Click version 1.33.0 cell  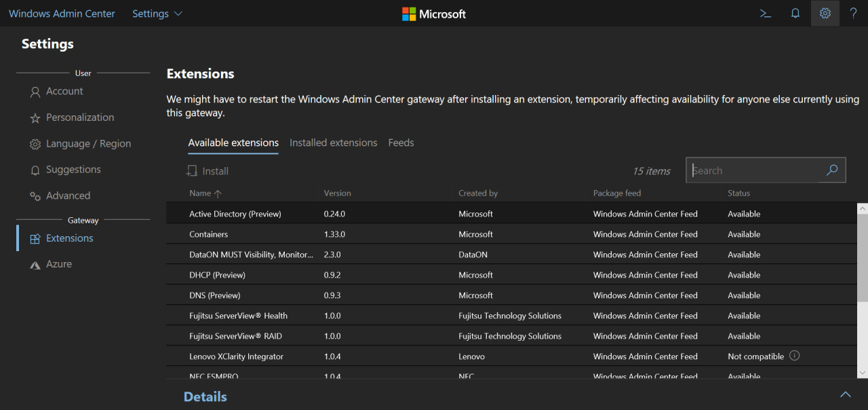(x=334, y=234)
